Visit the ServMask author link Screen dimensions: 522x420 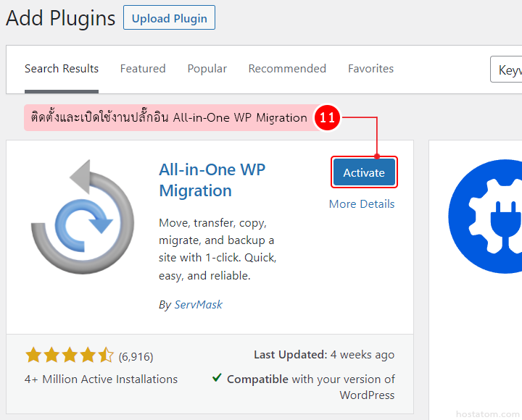(x=198, y=305)
